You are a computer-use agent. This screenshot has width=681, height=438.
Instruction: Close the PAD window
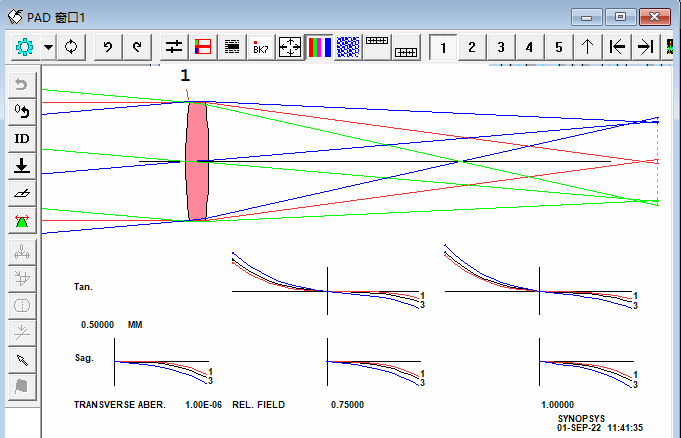[655, 17]
